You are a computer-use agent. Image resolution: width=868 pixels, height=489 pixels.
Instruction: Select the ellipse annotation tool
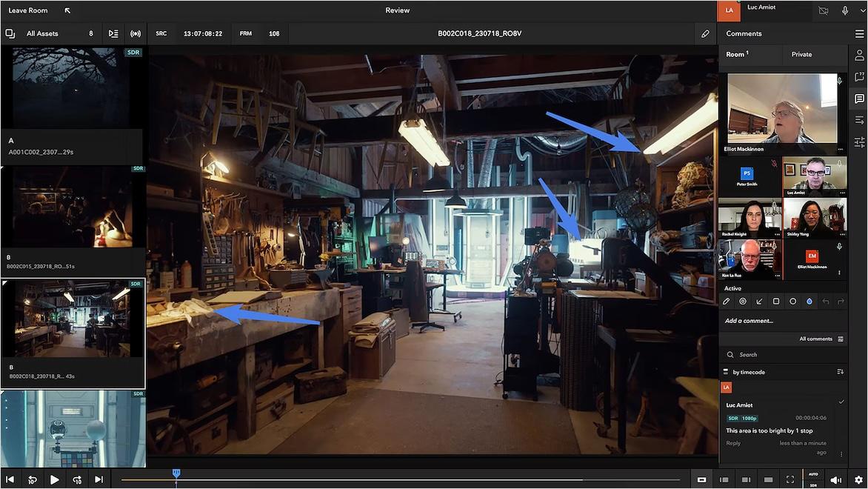point(792,302)
